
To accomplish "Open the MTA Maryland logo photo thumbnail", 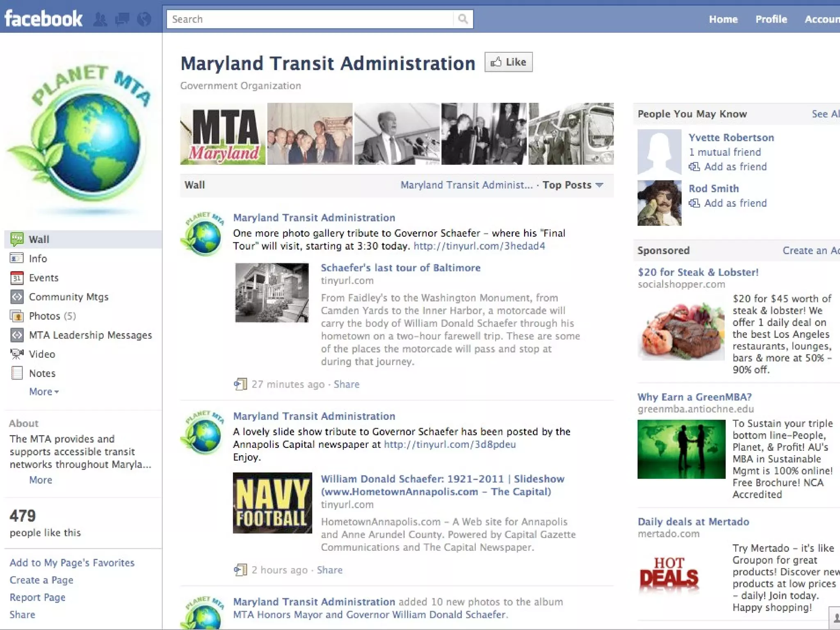I will (223, 134).
